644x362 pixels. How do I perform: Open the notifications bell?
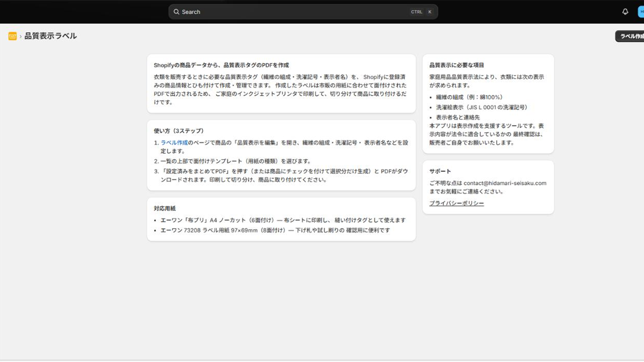coord(625,12)
